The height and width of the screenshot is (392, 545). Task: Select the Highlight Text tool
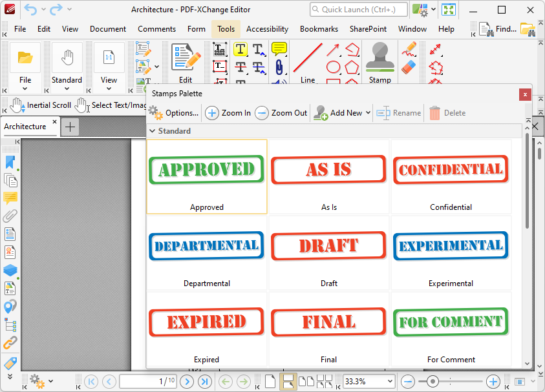tap(240, 50)
